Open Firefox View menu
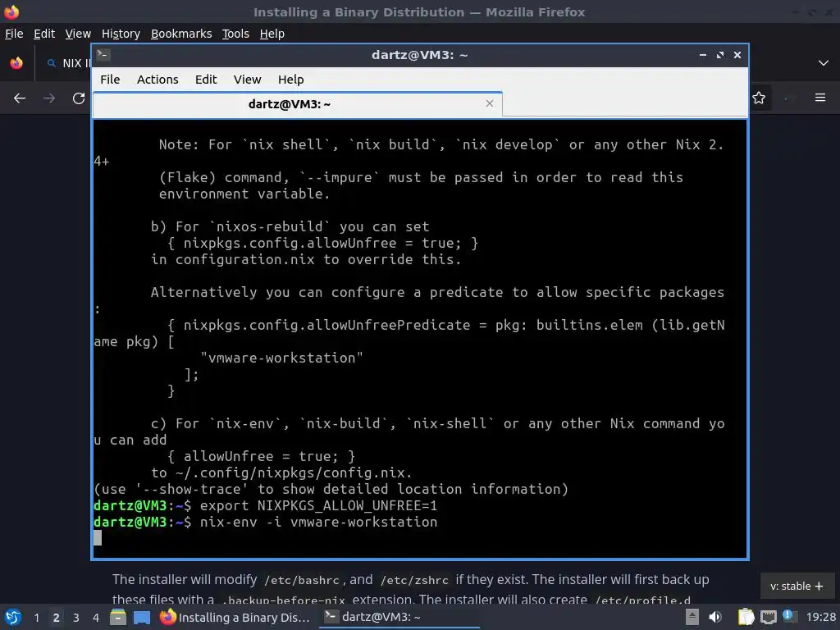 tap(78, 33)
